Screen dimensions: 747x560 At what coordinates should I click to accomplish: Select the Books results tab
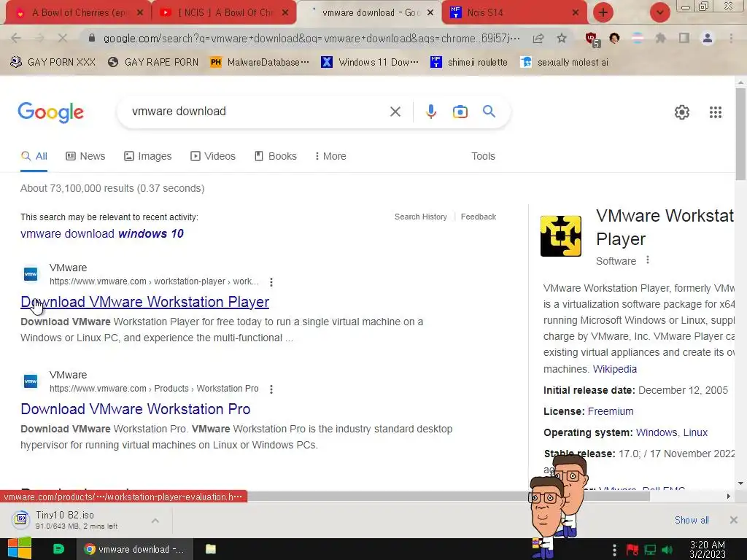pyautogui.click(x=275, y=156)
